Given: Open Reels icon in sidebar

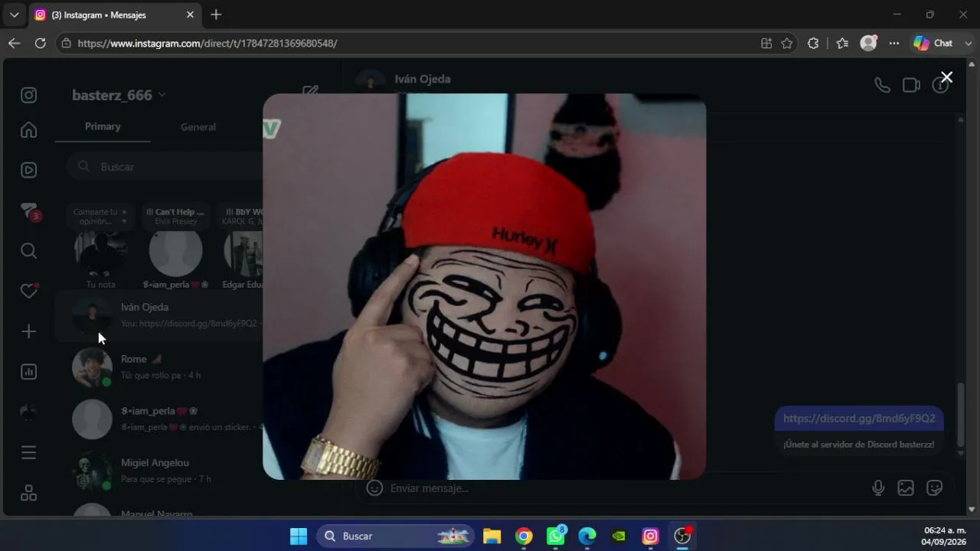Looking at the screenshot, I should coord(28,170).
